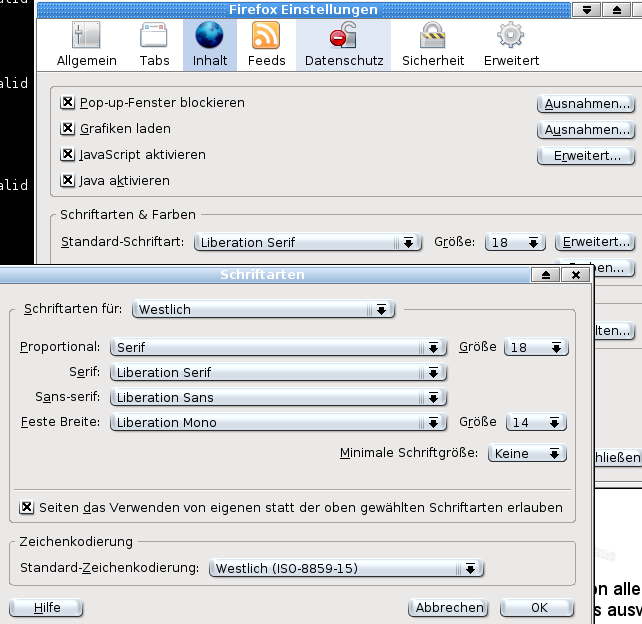Open the Allgemein settings panel
Viewport: 642px width, 624px height.
pos(86,45)
